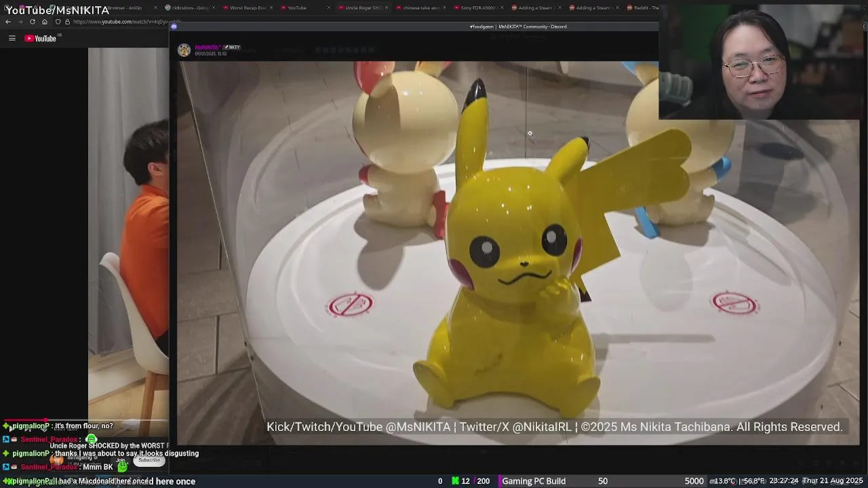Click the Join button beside Subscribe

[121, 460]
